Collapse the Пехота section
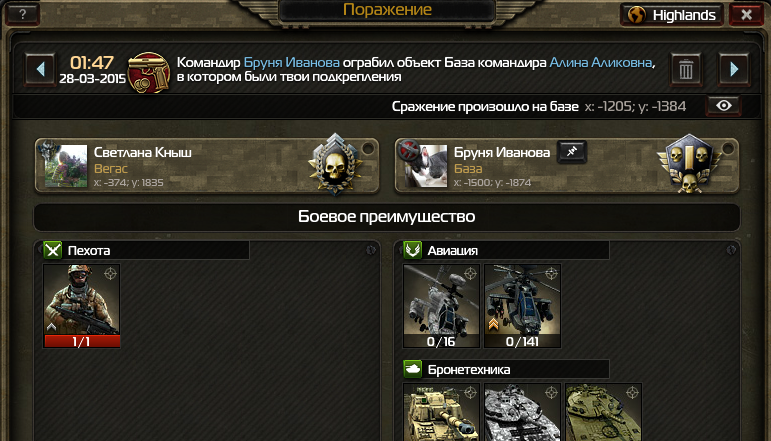 [x=371, y=250]
